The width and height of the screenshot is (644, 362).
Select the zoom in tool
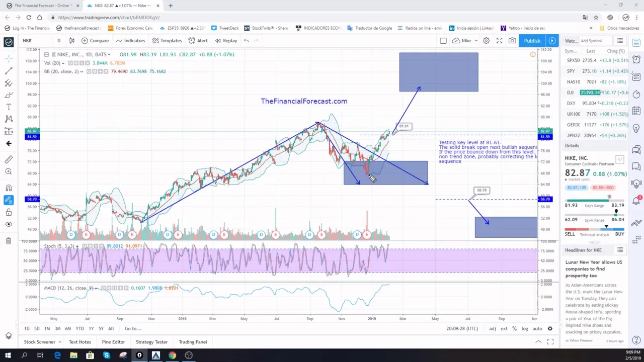click(9, 171)
